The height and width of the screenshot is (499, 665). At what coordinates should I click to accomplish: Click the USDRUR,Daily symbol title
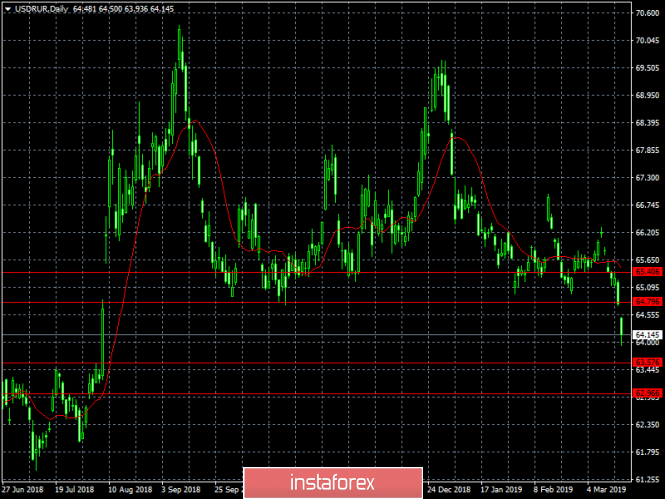point(42,9)
